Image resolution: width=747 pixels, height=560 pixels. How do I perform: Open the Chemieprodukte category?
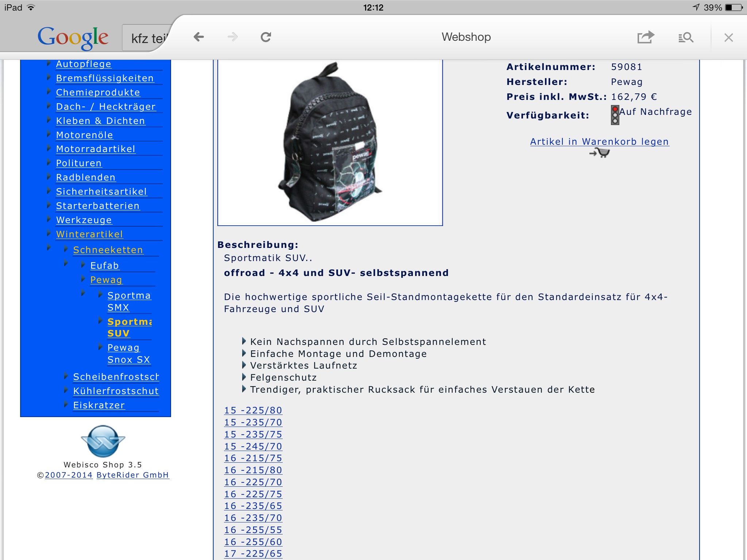pos(98,92)
